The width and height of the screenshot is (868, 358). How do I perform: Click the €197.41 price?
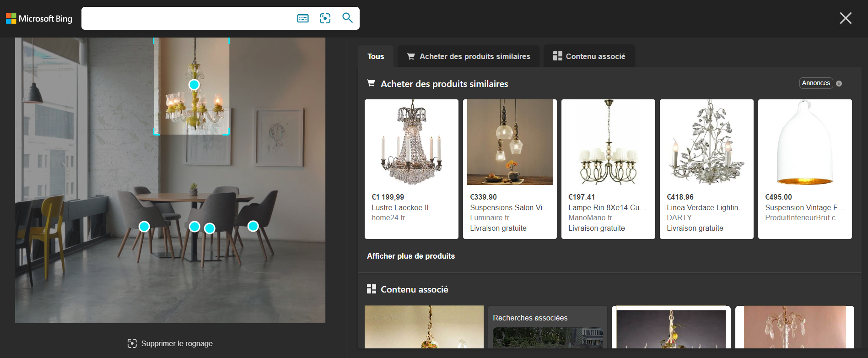tap(582, 197)
